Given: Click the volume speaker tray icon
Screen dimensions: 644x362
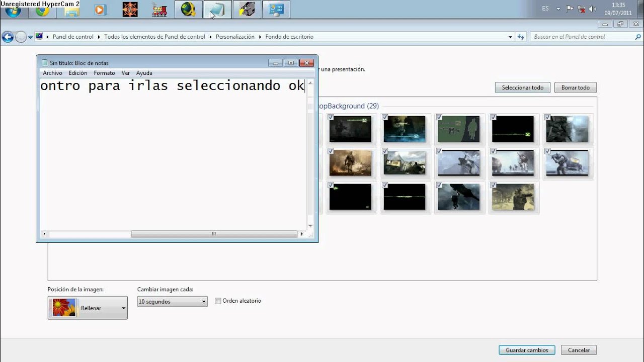Looking at the screenshot, I should coord(592,9).
